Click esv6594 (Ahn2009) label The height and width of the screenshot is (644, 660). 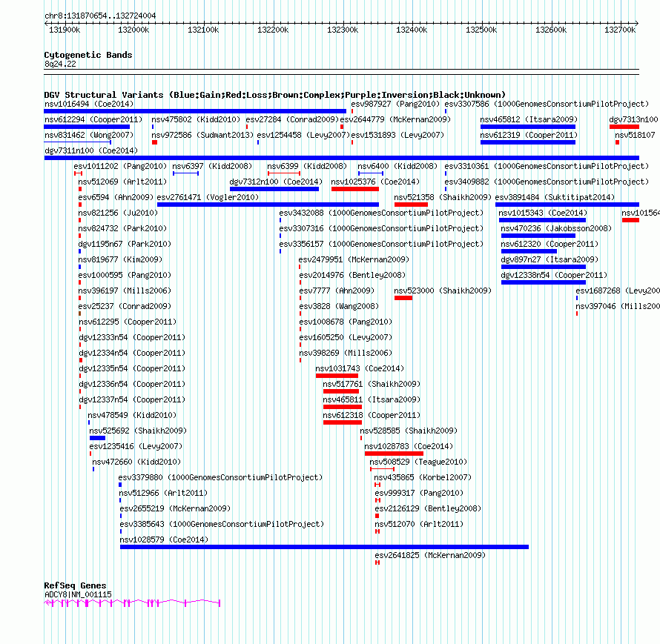(116, 197)
